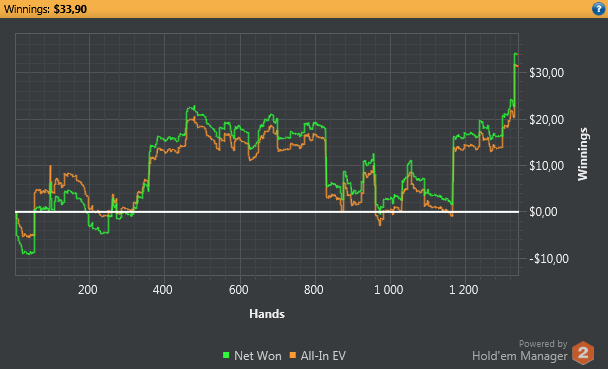Click the 200 hands axis label

pos(88,290)
